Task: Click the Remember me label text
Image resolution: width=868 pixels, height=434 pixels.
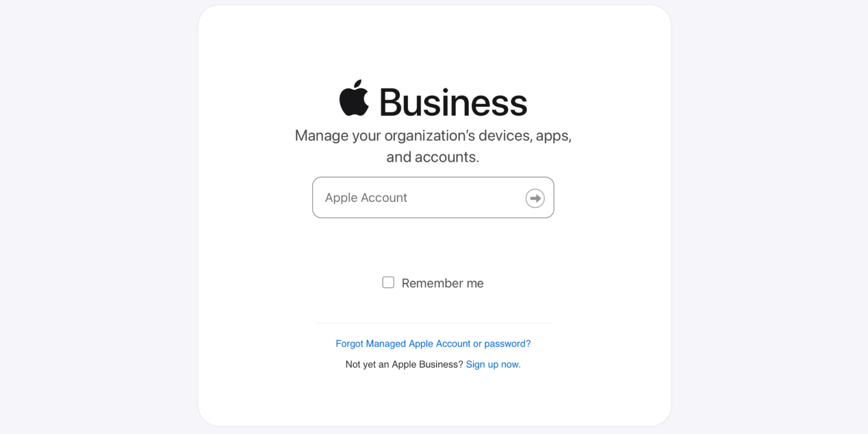Action: click(x=442, y=283)
